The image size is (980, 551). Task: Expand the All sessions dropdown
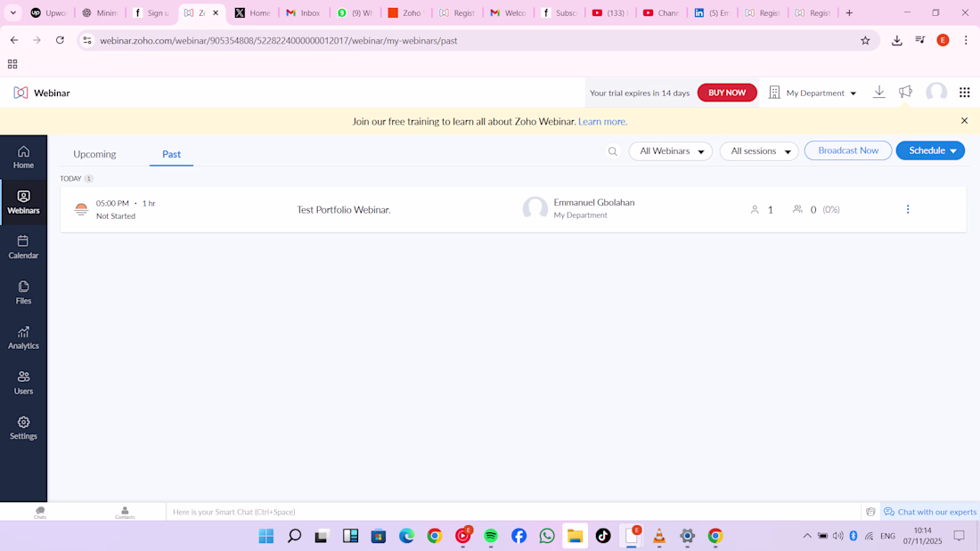point(759,151)
